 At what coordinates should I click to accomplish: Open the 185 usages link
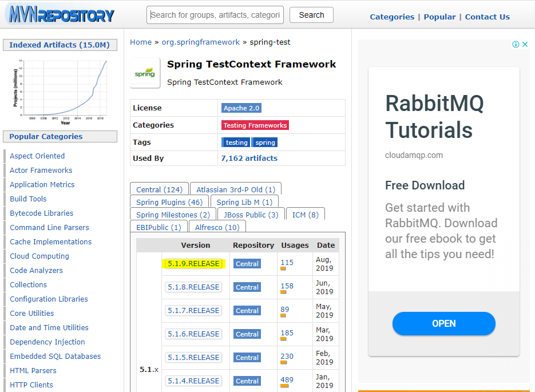pos(287,332)
